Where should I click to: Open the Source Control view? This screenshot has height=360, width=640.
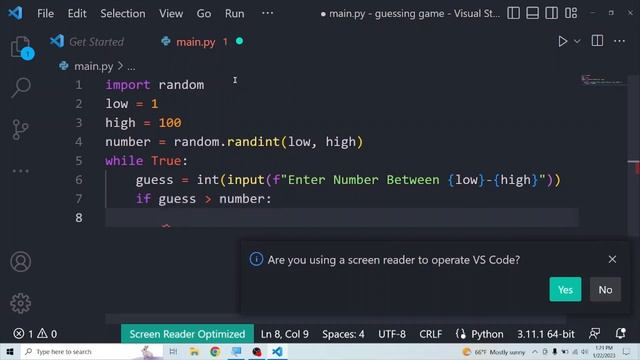[x=20, y=130]
